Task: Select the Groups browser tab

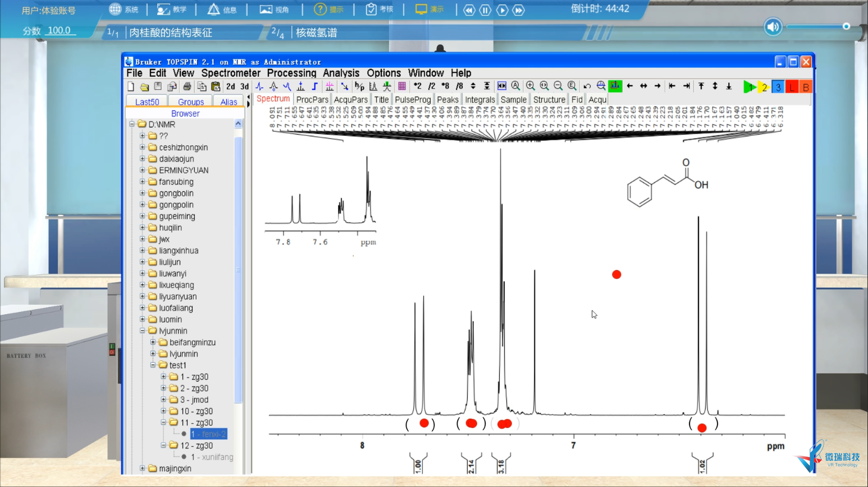Action: click(191, 102)
